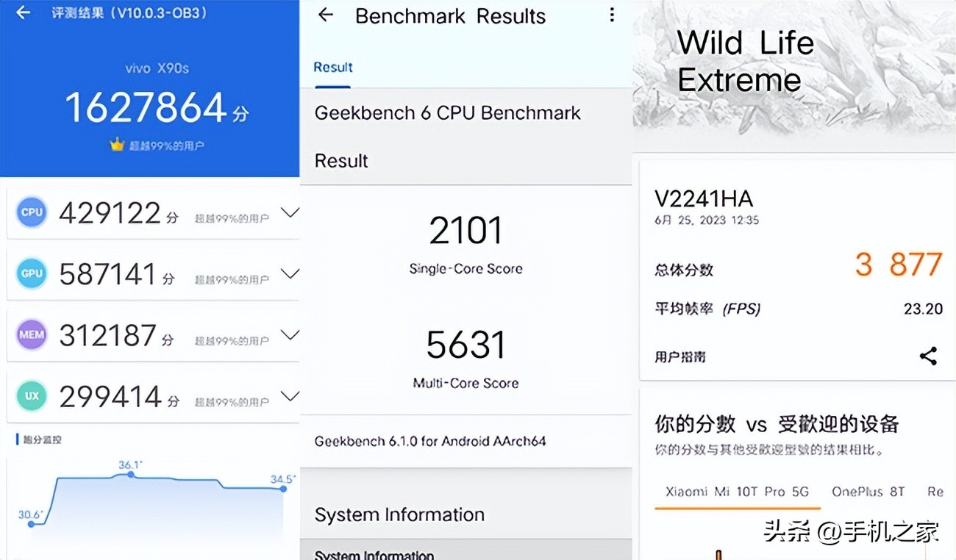
Task: Expand the MEM score details chevron
Action: (290, 334)
